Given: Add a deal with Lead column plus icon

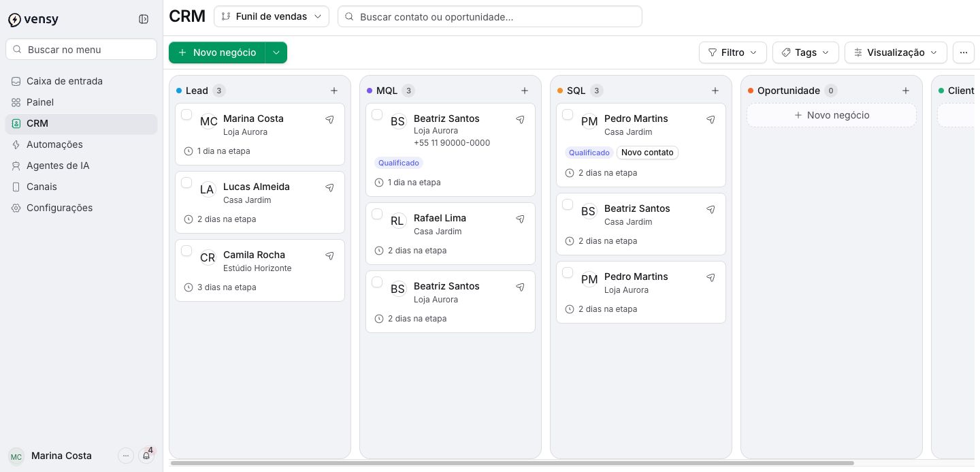Looking at the screenshot, I should pos(334,91).
